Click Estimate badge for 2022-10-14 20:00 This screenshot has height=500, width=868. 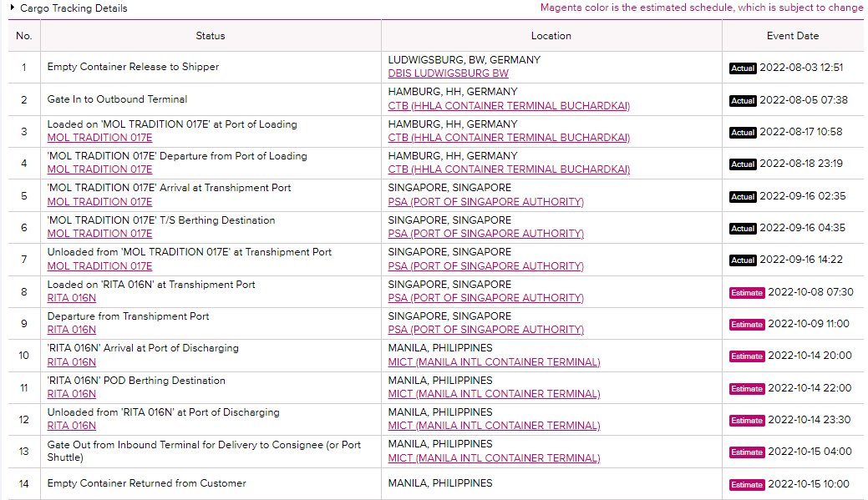pyautogui.click(x=747, y=356)
